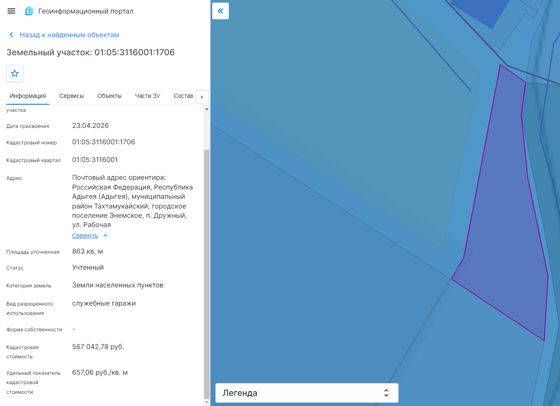Viewport: 560px width, 406px height.
Task: Collapse side panel with double-chevron button
Action: point(220,11)
